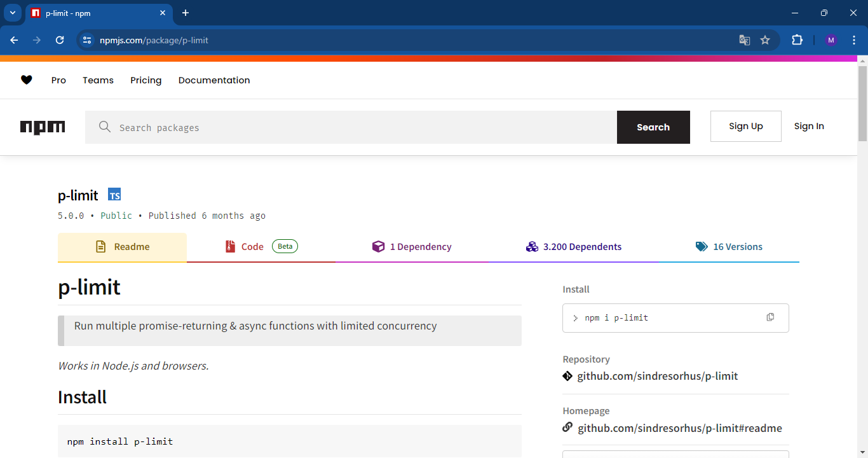Switch to the Code Beta tab
The image size is (868, 458).
tap(253, 246)
